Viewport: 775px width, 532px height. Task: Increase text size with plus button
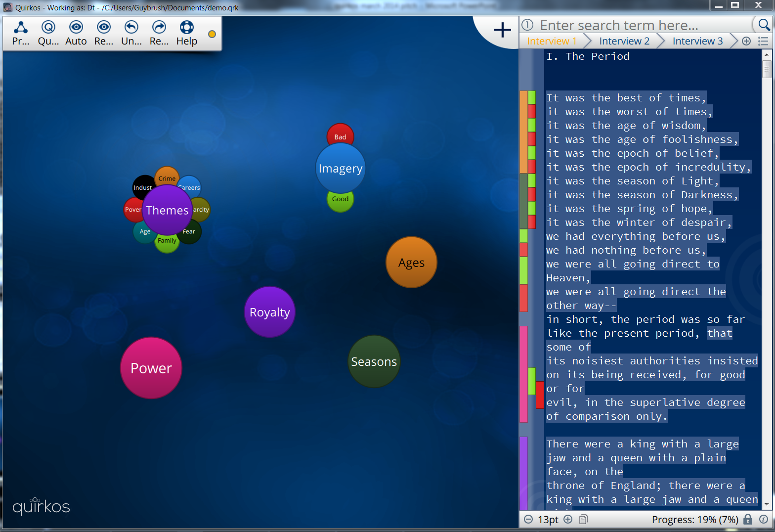pos(568,519)
